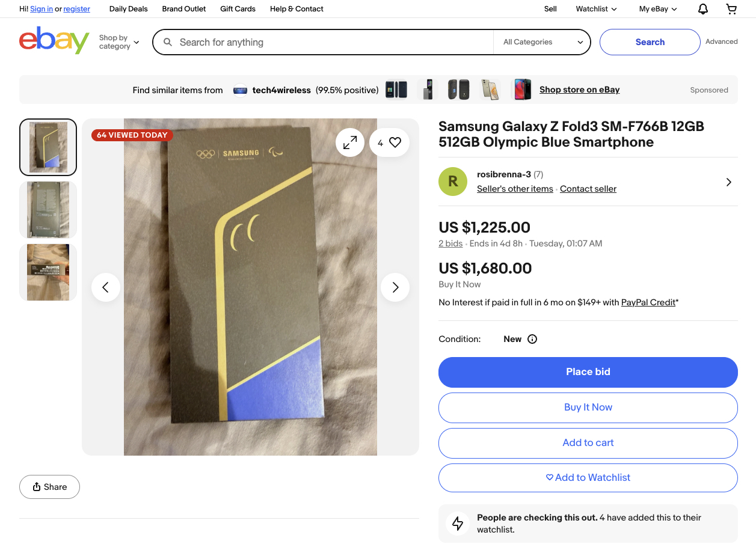Click the magnifying glass search icon
This screenshot has width=756, height=550.
point(167,42)
